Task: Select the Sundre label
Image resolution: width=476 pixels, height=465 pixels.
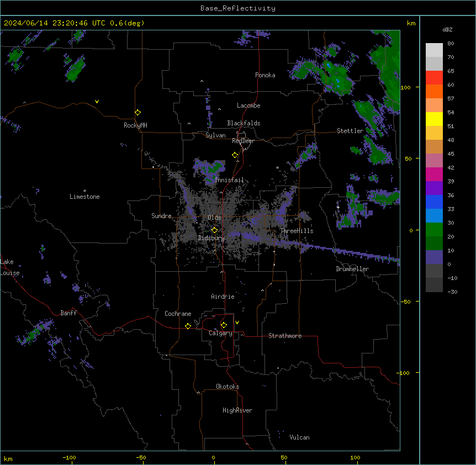Action: coord(161,216)
